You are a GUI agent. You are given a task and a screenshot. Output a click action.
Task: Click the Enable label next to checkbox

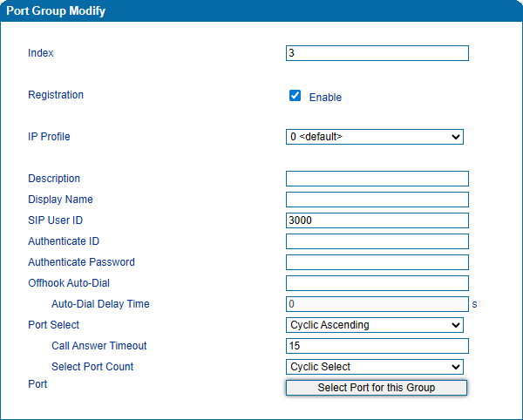[x=325, y=98]
